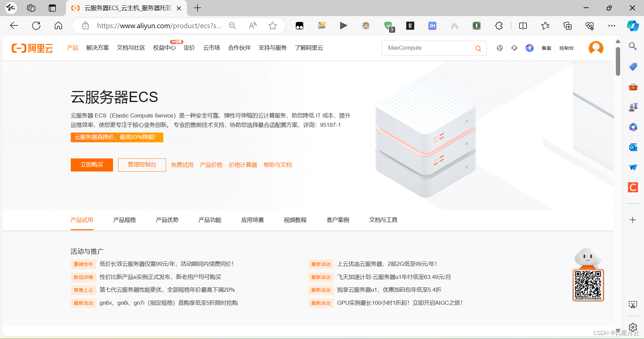Open the 控制台 link
644x339 pixels.
(567, 48)
